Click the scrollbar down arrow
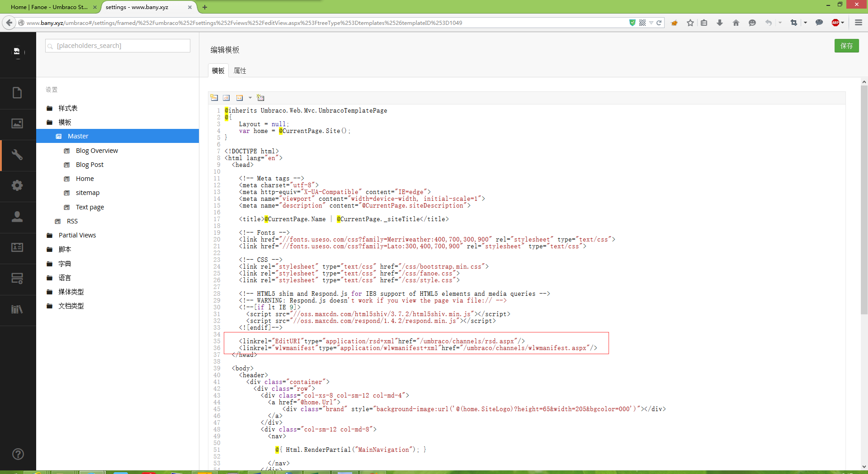Image resolution: width=868 pixels, height=474 pixels. click(x=864, y=466)
